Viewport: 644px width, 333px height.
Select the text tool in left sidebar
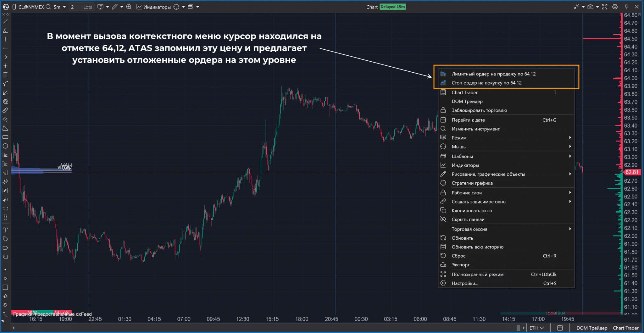[5, 230]
